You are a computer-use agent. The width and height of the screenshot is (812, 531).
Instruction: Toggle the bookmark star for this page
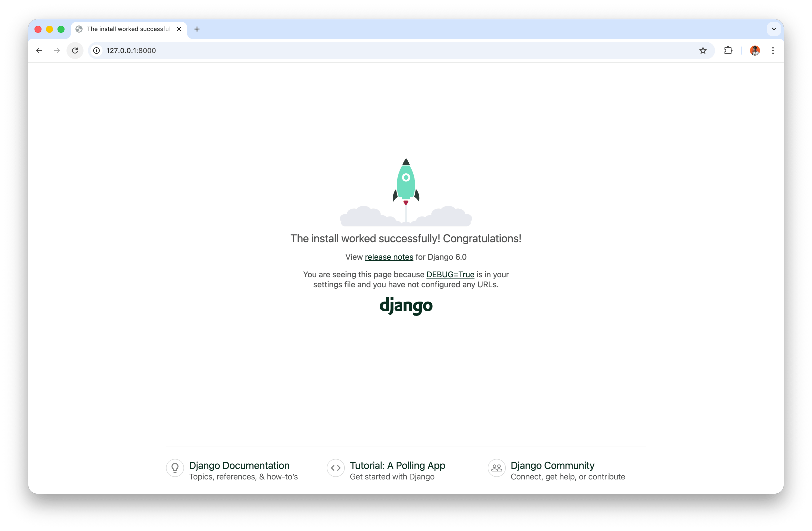point(703,51)
